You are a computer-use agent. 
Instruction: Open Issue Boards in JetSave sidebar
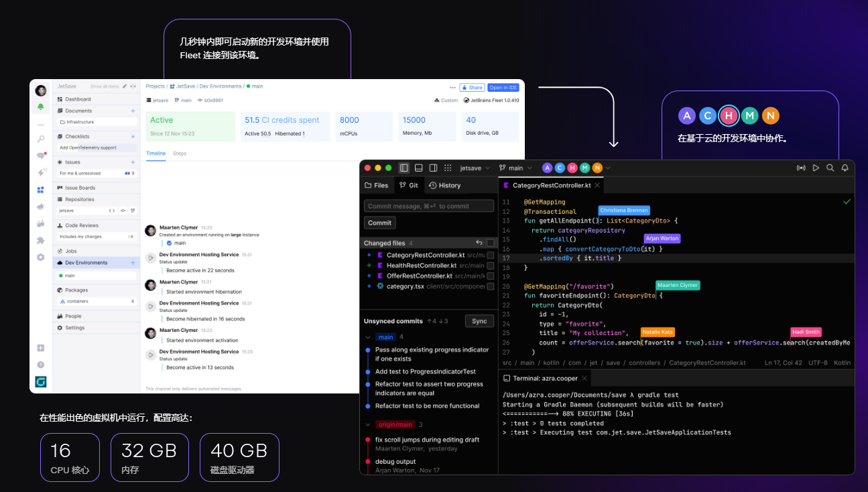(95, 188)
